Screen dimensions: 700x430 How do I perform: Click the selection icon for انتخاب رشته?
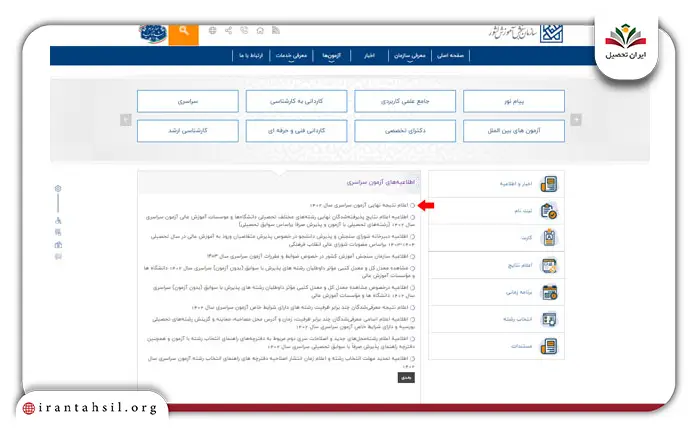[549, 319]
